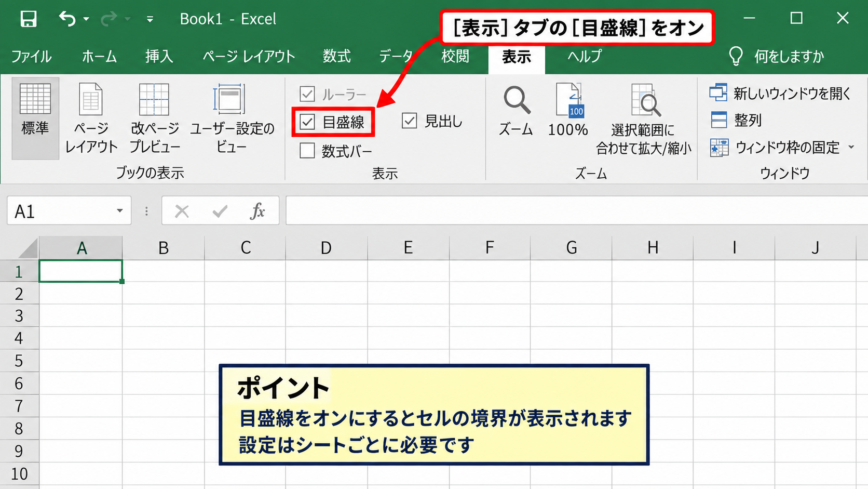Select row 3 header
The width and height of the screenshot is (868, 489).
pos(19,316)
